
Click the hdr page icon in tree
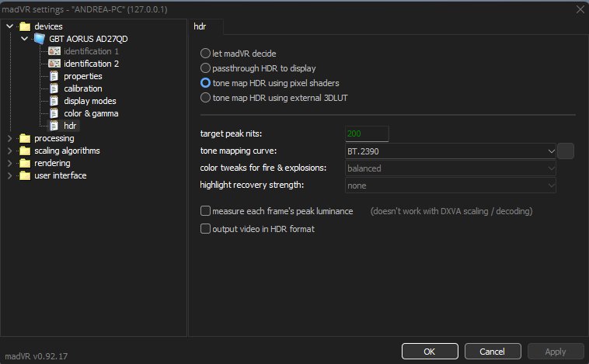click(x=54, y=126)
